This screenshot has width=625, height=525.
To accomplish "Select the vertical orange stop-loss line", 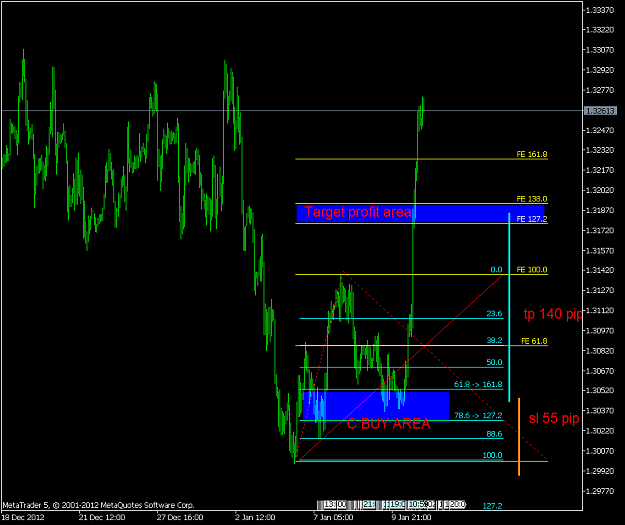I will [x=519, y=437].
